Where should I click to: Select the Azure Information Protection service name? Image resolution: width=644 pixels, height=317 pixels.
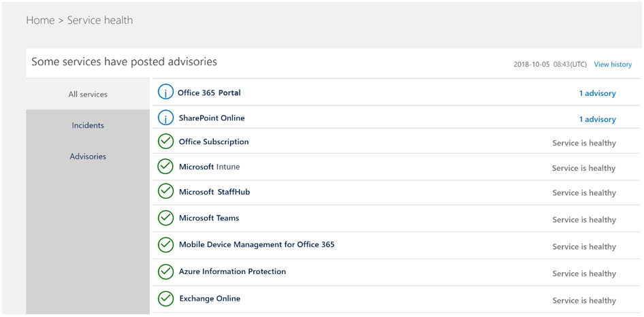point(232,271)
